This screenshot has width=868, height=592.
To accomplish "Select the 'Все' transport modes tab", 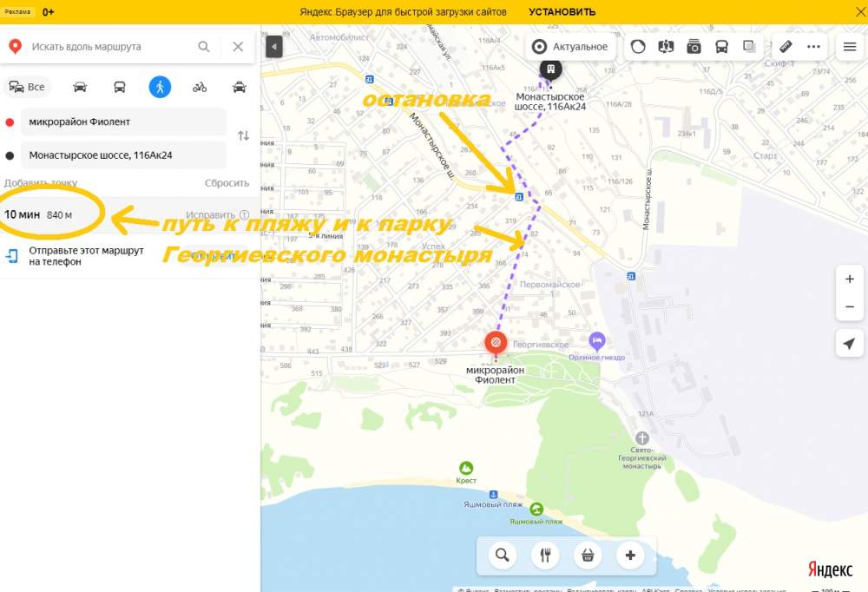I will tap(27, 87).
